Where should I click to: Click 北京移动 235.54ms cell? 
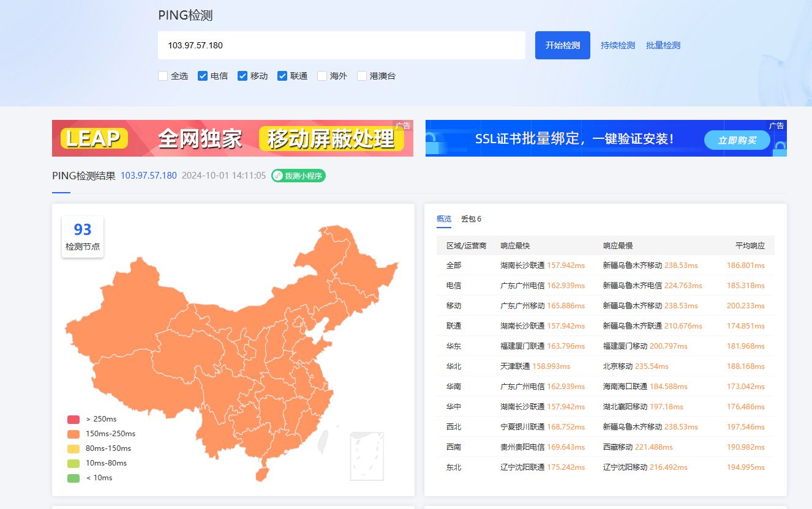point(636,366)
